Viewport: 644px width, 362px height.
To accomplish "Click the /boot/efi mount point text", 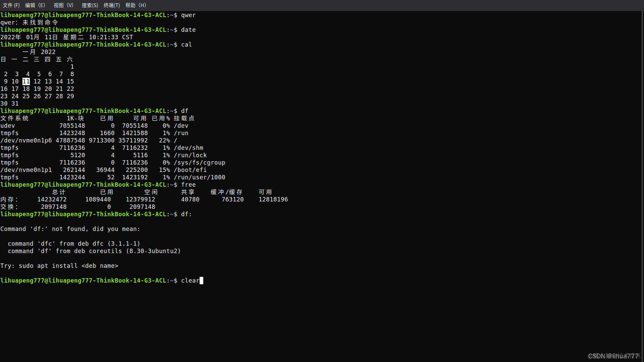I will coord(190,170).
